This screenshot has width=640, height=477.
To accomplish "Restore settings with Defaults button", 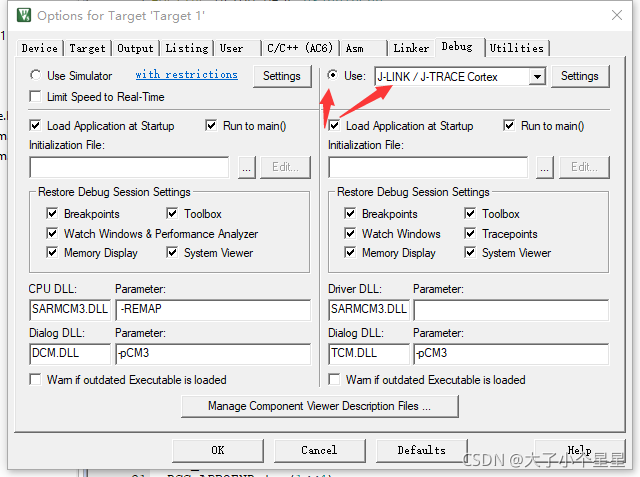I will (421, 450).
